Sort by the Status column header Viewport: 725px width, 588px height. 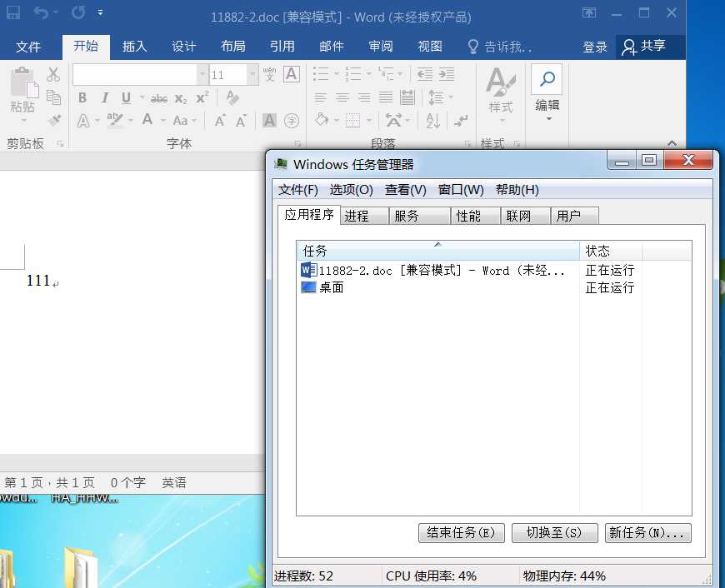point(610,251)
